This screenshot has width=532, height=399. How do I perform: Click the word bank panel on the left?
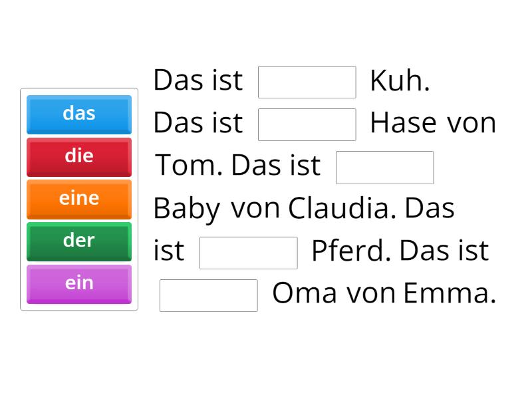tap(78, 199)
